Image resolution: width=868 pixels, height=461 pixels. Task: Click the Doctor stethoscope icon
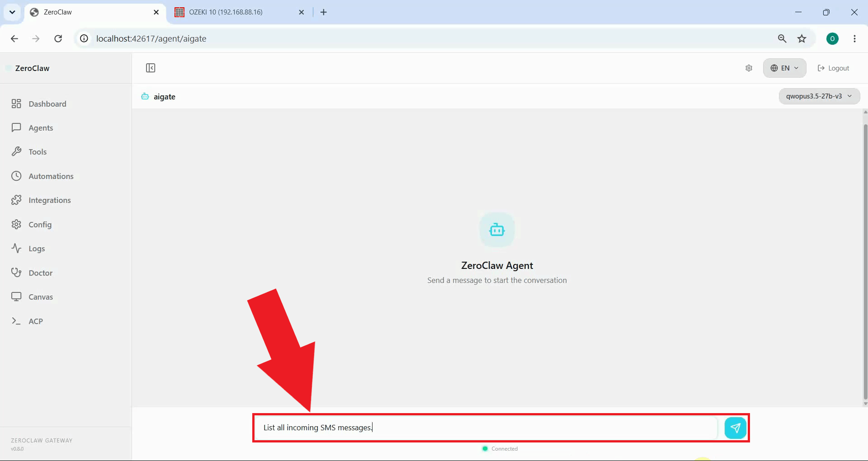(16, 273)
